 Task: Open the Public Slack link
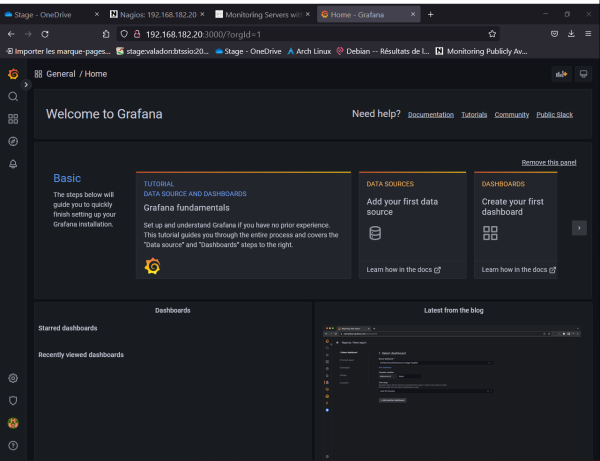tap(554, 115)
